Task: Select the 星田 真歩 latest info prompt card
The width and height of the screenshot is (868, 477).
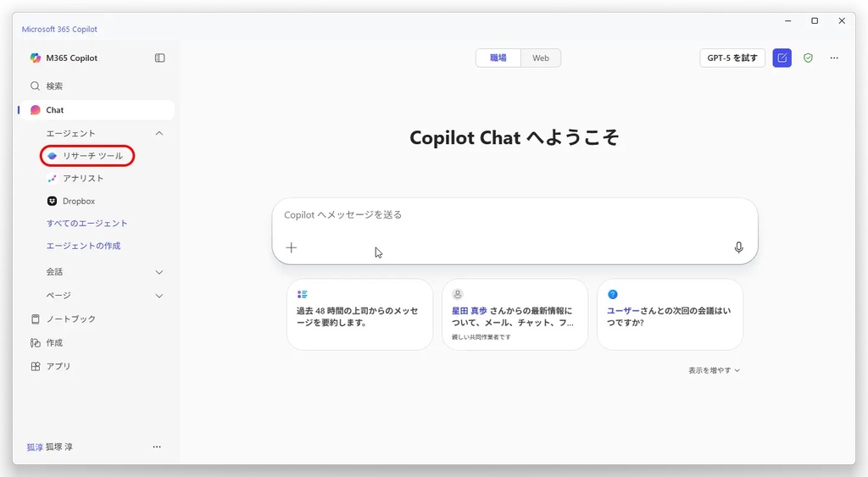Action: (x=515, y=314)
